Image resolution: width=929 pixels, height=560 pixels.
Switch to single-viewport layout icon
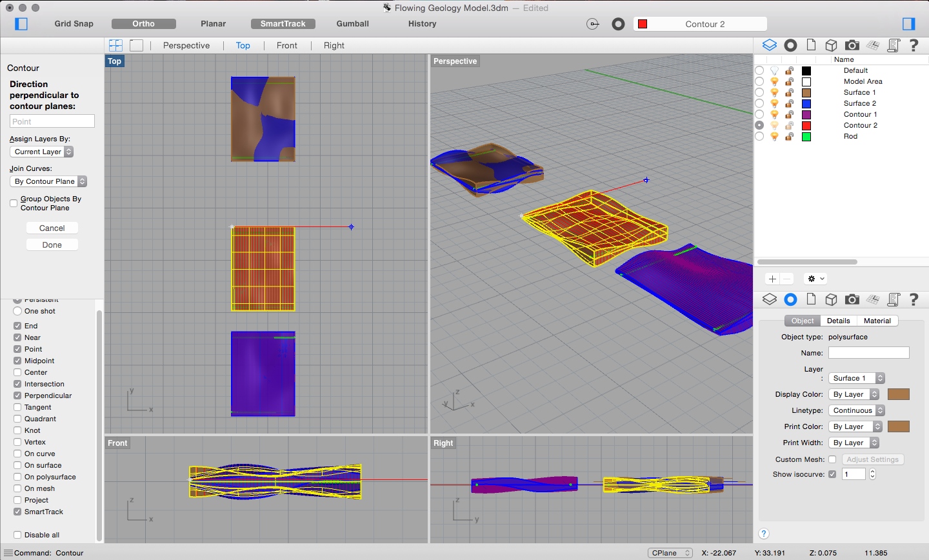pyautogui.click(x=136, y=45)
